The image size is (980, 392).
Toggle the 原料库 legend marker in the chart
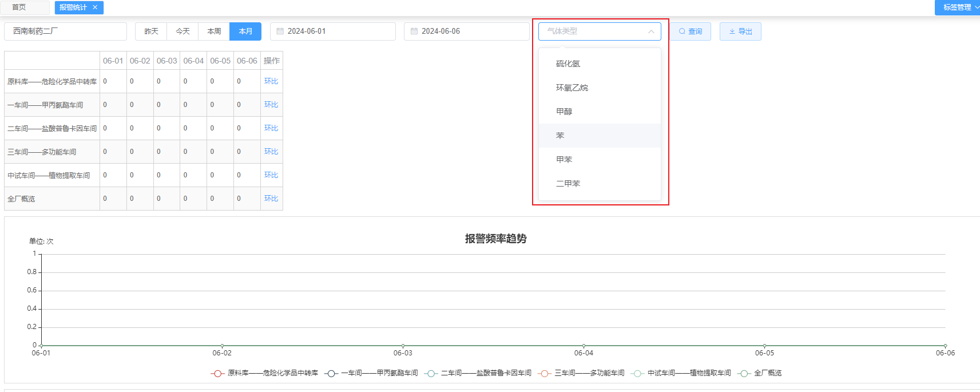point(217,373)
